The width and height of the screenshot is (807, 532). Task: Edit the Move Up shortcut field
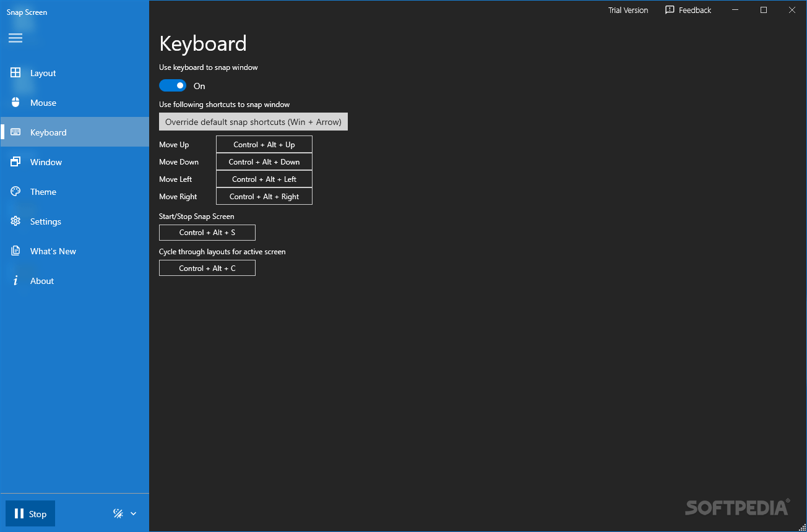coord(264,144)
